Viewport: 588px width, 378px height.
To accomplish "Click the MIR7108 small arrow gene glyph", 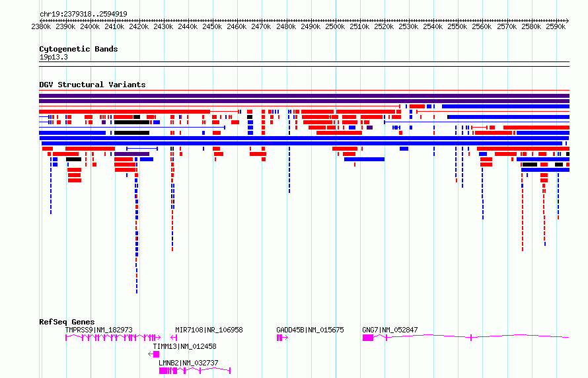I will pyautogui.click(x=174, y=338).
